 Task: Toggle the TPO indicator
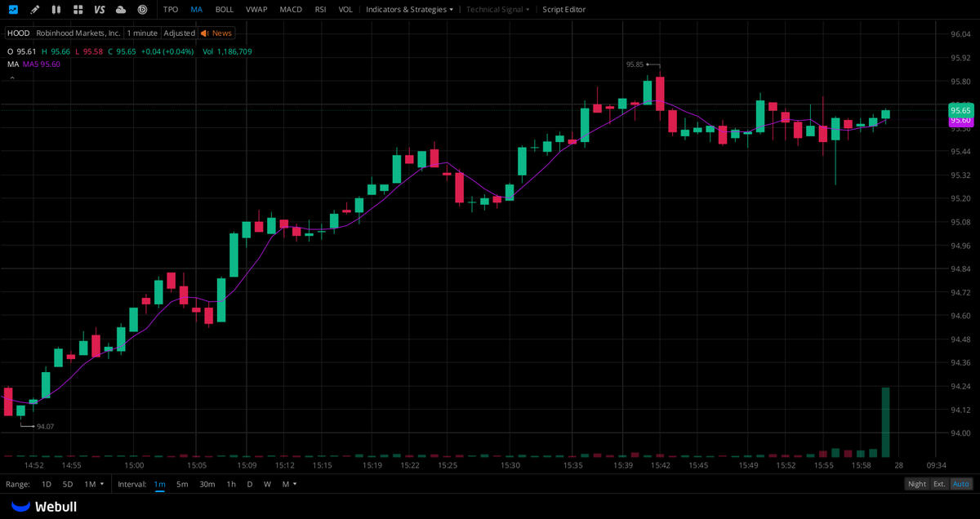171,10
